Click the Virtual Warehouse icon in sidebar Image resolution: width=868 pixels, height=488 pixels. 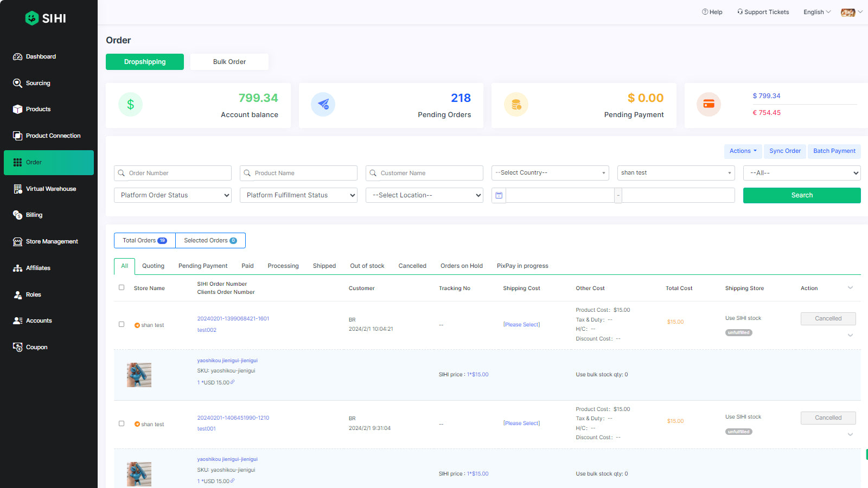point(17,189)
